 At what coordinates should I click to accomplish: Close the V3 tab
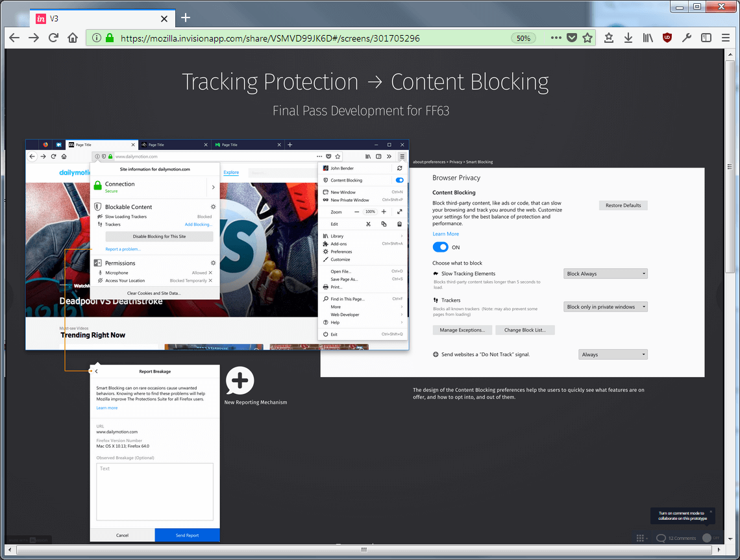(x=164, y=18)
